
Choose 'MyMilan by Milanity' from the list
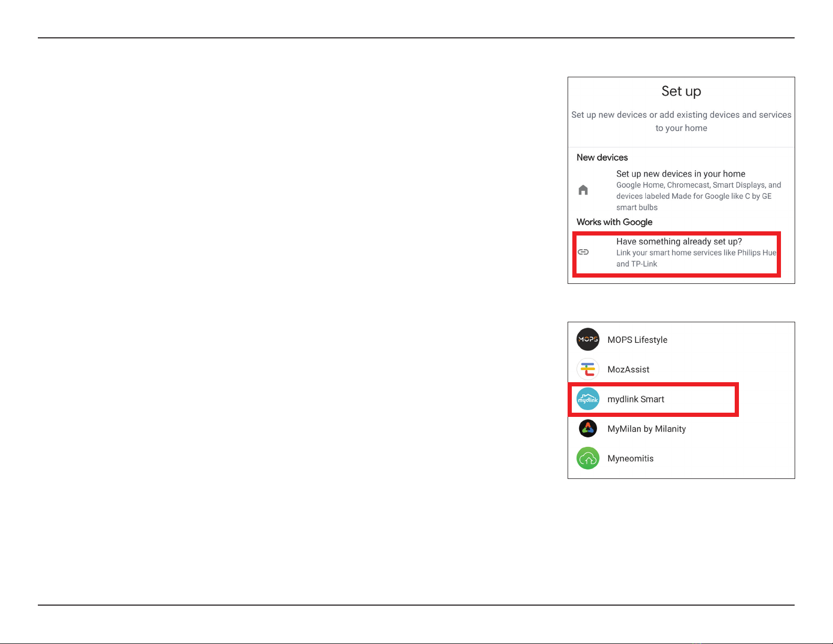pyautogui.click(x=646, y=429)
